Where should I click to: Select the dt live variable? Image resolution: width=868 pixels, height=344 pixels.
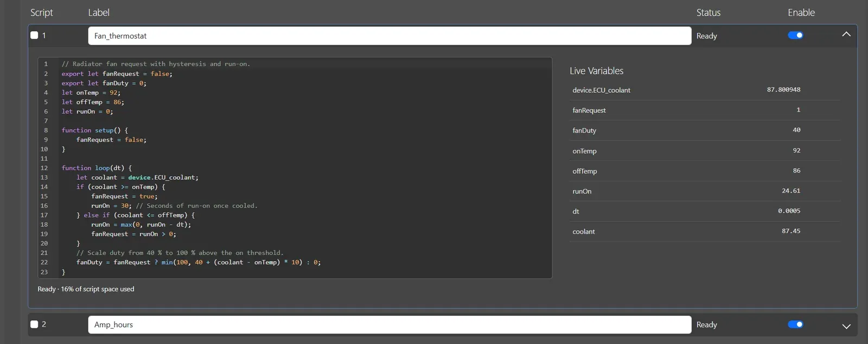[705, 211]
